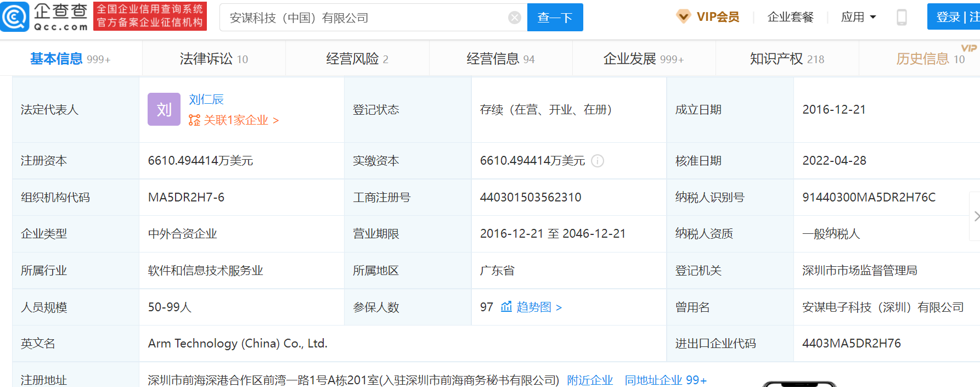Open VIP会员 link

pyautogui.click(x=718, y=17)
